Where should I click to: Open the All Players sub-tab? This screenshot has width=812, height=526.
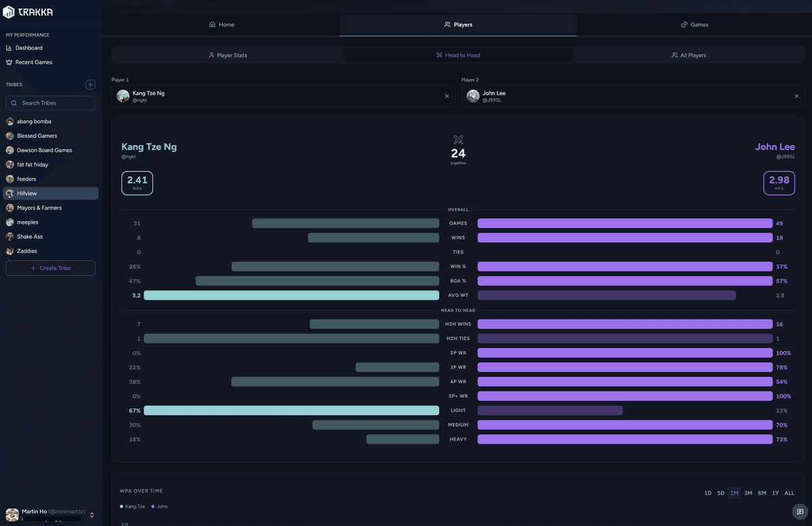(688, 55)
